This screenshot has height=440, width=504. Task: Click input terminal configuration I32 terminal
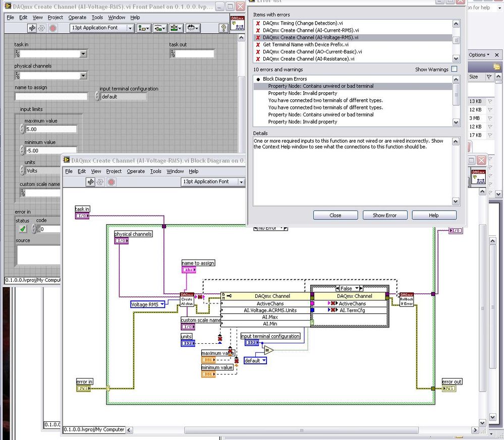click(252, 343)
